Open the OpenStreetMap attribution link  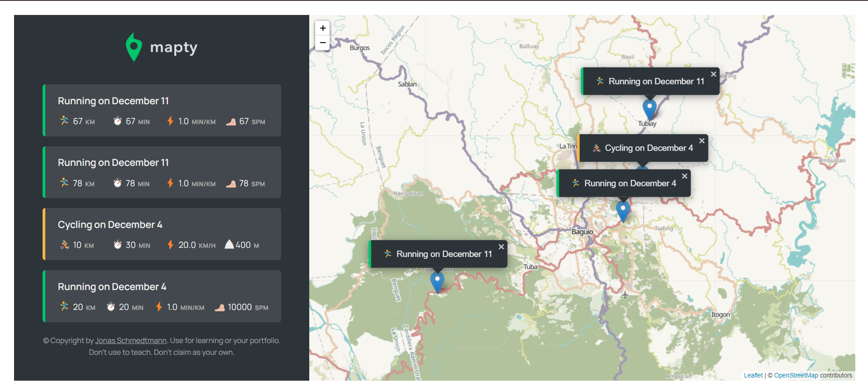click(x=796, y=375)
